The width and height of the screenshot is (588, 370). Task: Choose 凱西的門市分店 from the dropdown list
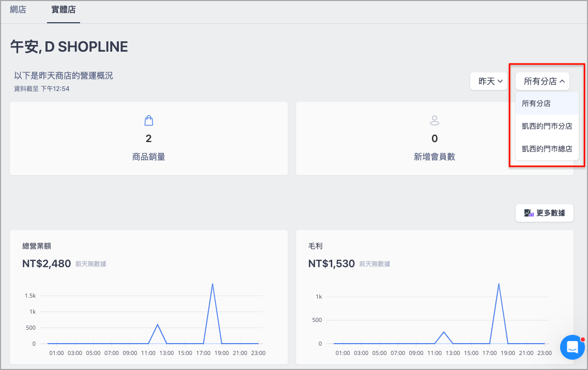tap(547, 126)
